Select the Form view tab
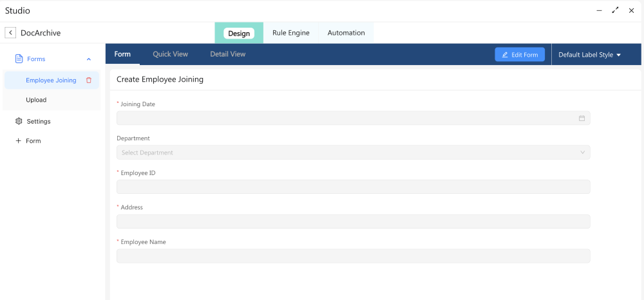This screenshot has height=300, width=644. coord(122,54)
